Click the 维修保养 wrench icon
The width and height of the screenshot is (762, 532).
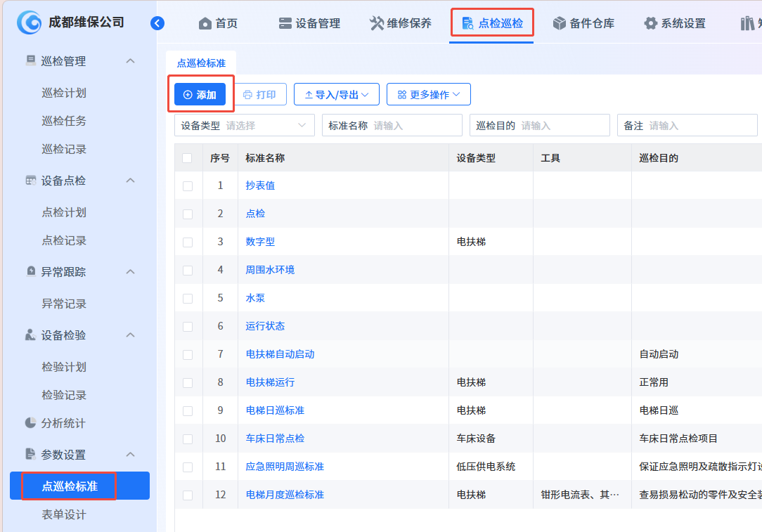(x=377, y=23)
